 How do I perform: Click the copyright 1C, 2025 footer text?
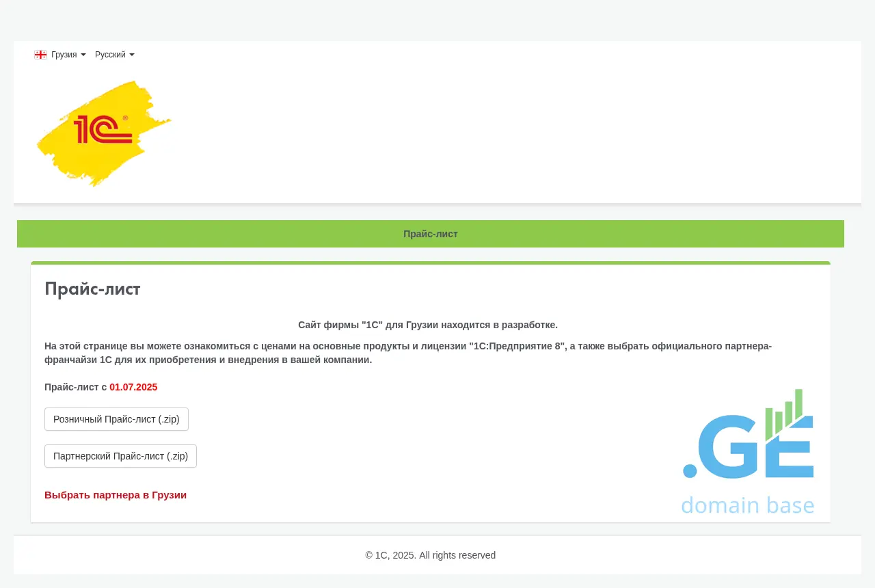430,555
